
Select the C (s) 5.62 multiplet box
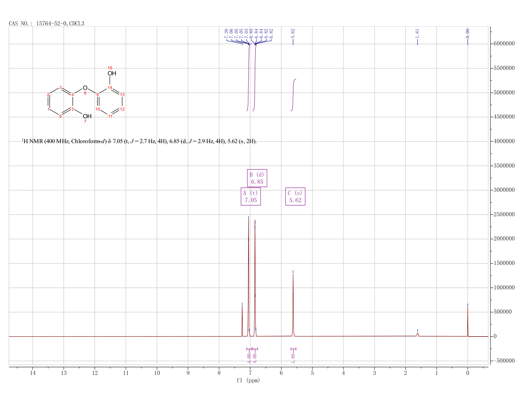[x=295, y=197]
